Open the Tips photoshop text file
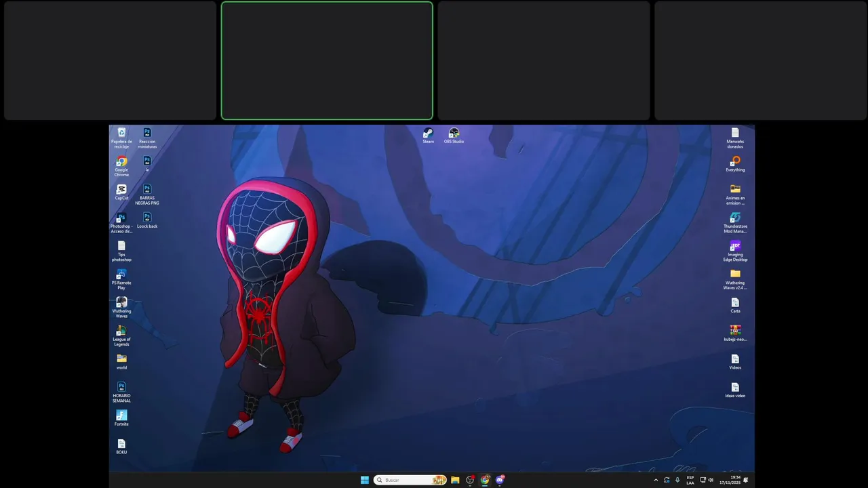The width and height of the screenshot is (868, 488). tap(121, 251)
